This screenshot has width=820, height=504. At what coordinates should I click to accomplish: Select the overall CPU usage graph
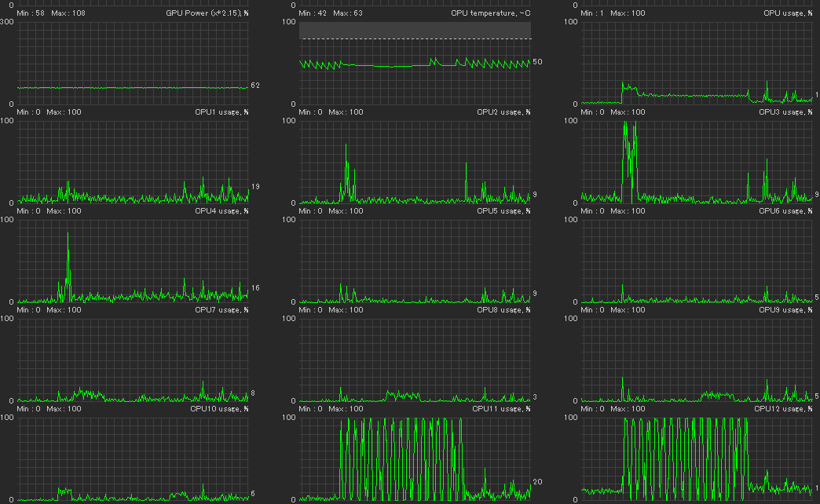[697, 63]
